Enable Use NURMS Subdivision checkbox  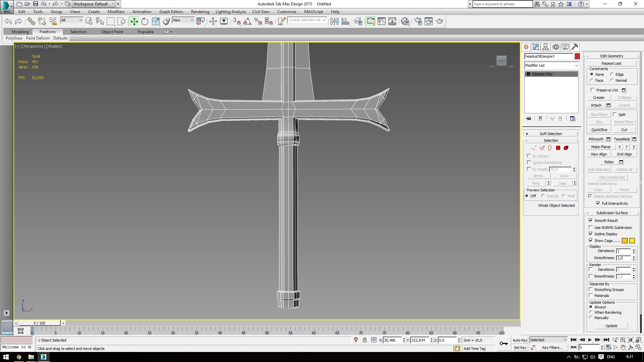591,227
